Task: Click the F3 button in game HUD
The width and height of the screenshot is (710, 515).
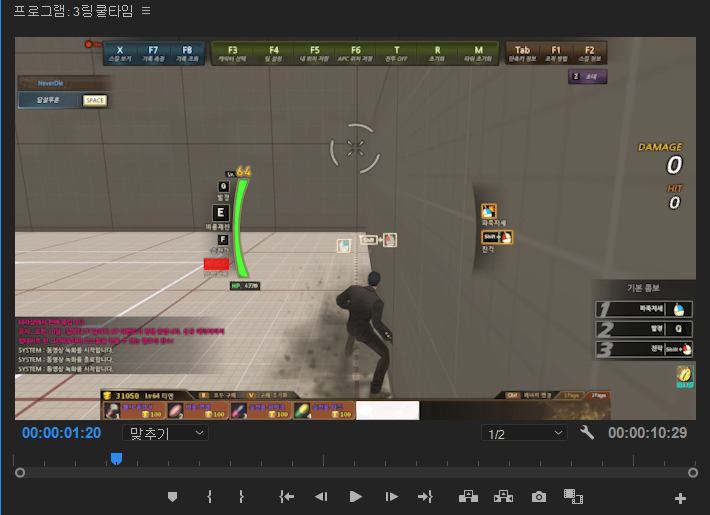Action: [x=232, y=53]
